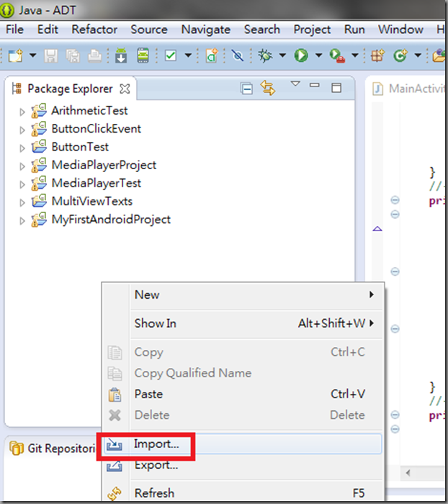
Task: Click the Print icon in toolbar
Action: (94, 56)
